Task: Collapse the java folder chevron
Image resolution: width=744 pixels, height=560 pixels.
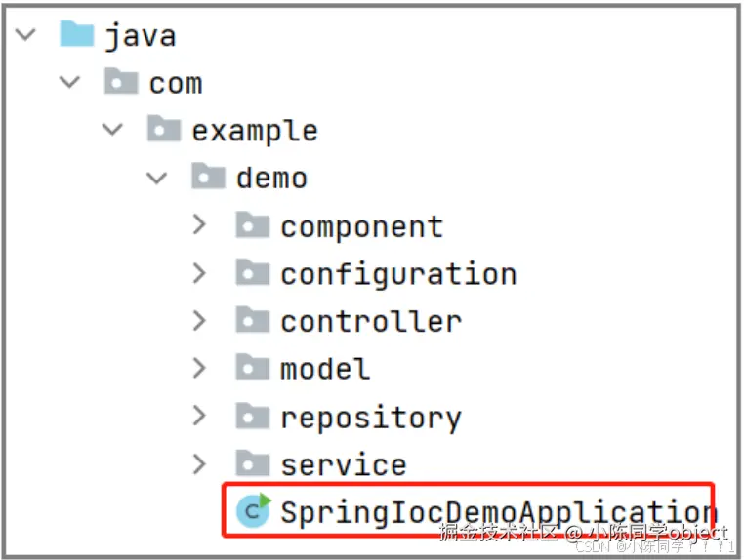Action: 25,35
